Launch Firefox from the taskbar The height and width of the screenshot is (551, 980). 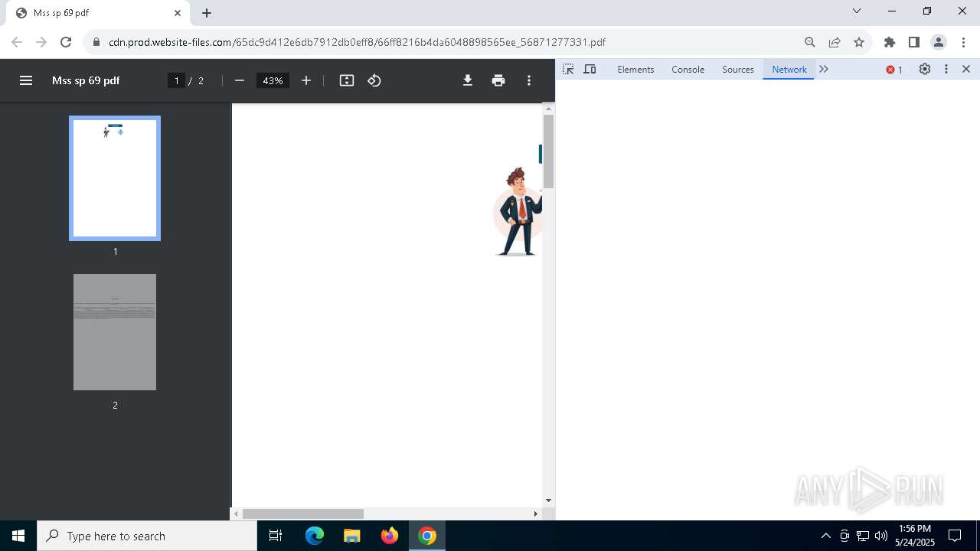tap(390, 536)
